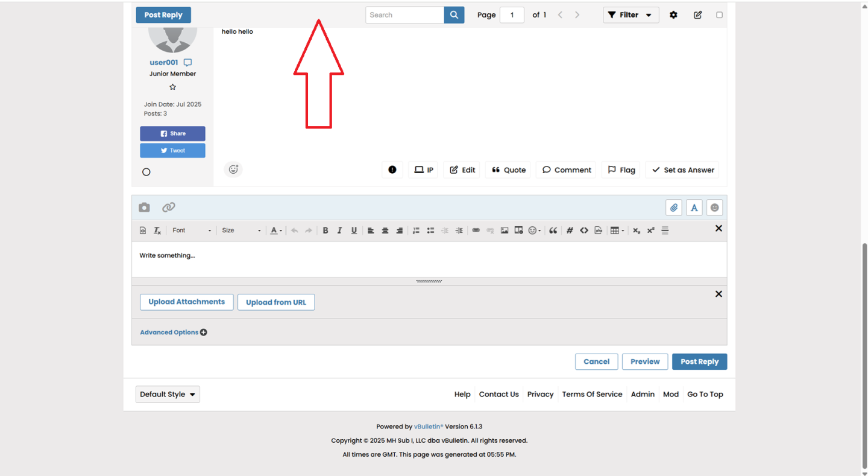
Task: Open the gear settings icon in top bar
Action: coord(673,15)
